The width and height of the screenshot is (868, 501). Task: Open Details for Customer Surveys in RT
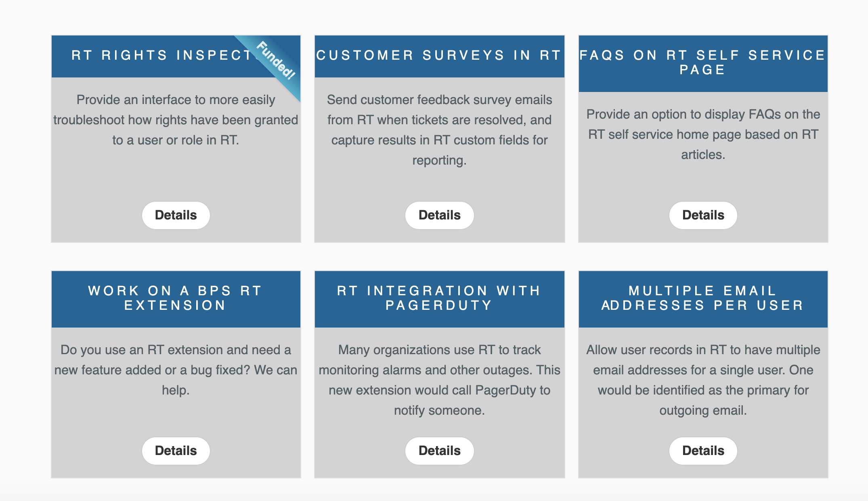pyautogui.click(x=439, y=215)
